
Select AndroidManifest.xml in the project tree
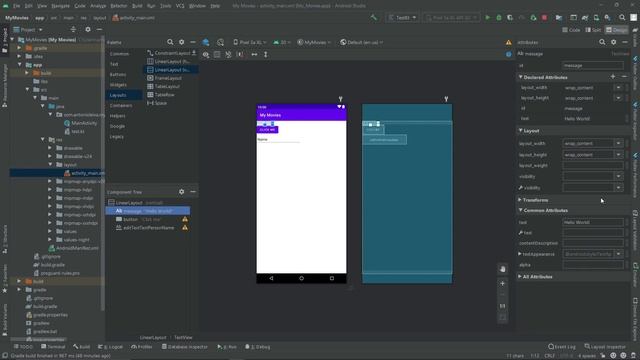pyautogui.click(x=77, y=248)
